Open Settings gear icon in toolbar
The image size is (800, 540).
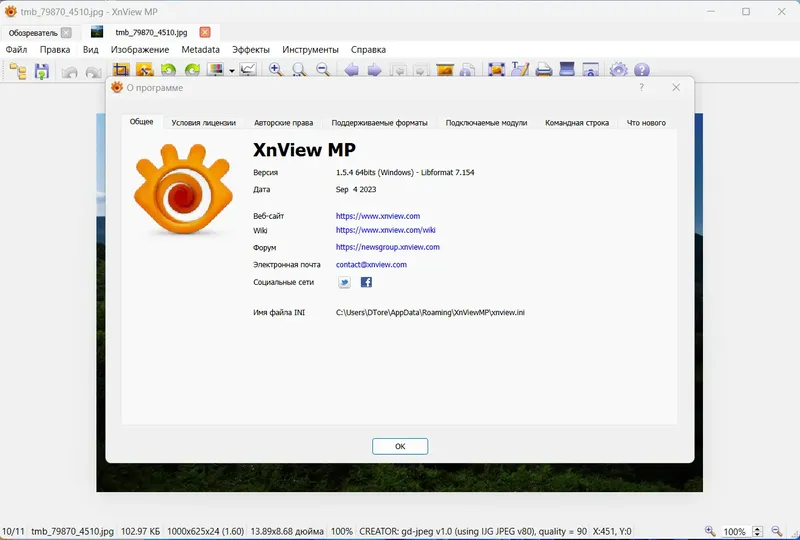point(618,70)
